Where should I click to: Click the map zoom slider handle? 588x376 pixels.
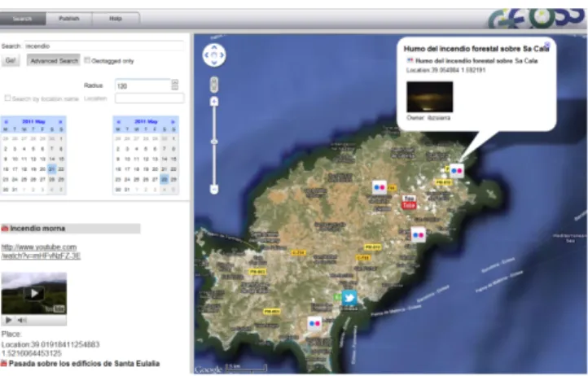click(x=214, y=142)
